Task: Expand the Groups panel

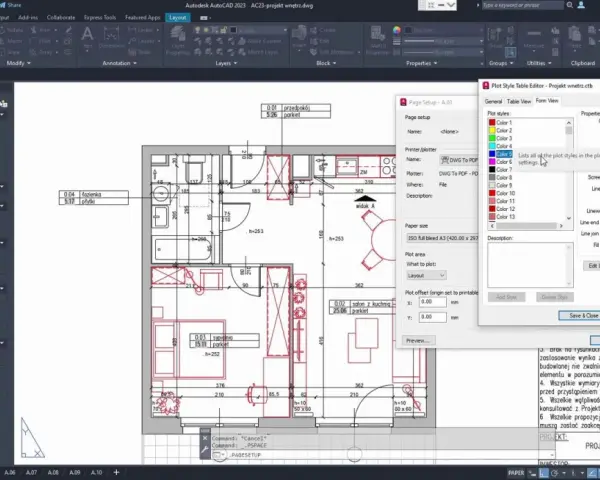Action: 501,63
